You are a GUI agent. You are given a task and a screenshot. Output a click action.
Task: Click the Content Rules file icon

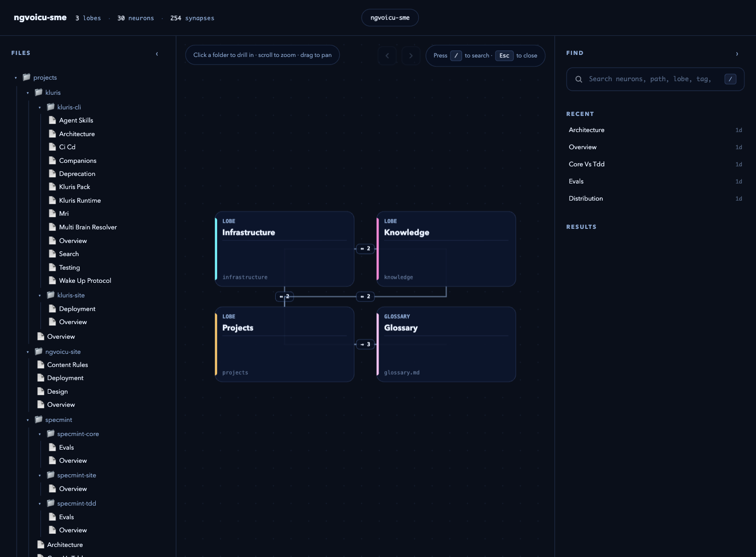[41, 364]
